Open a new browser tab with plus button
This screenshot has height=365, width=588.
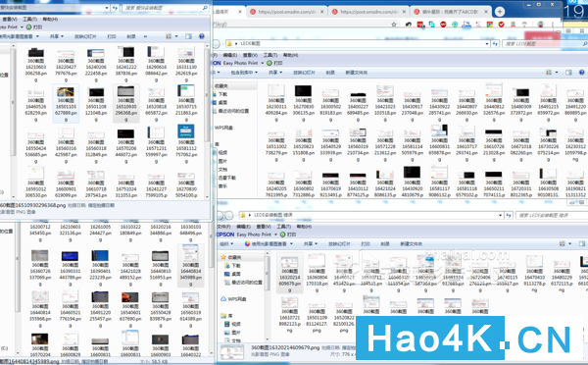click(500, 12)
